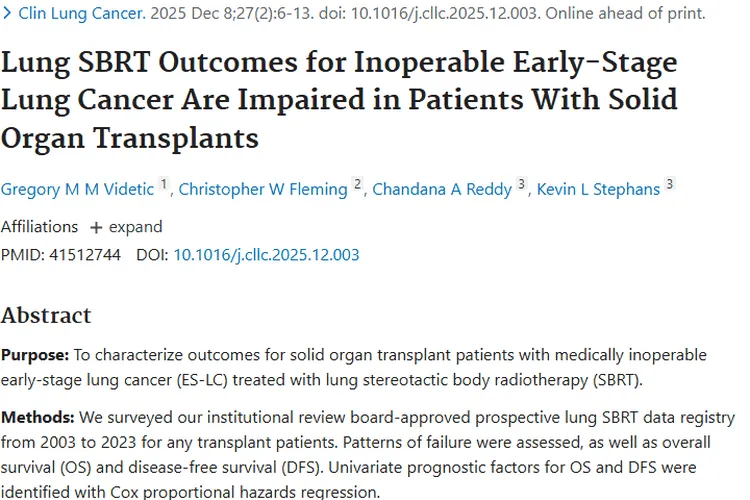Click the bold Purpose label
The height and width of the screenshot is (500, 750).
[x=35, y=355]
